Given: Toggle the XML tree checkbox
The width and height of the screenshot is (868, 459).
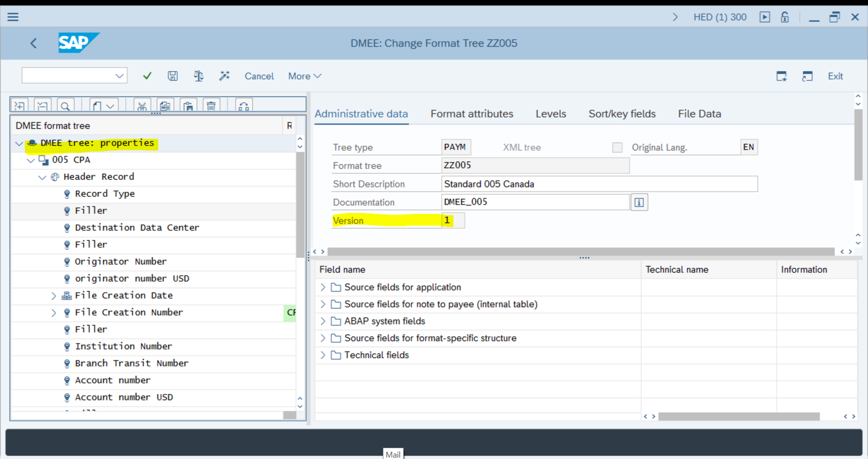Looking at the screenshot, I should (617, 147).
